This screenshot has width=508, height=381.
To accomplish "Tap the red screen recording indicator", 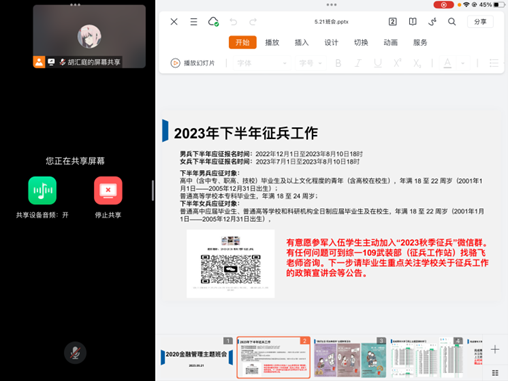I will coord(443,5).
